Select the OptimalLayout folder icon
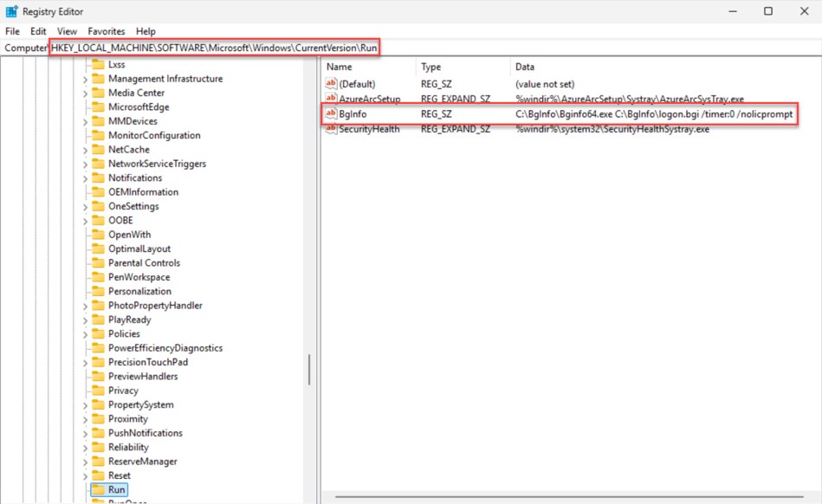Image resolution: width=822 pixels, height=504 pixels. pos(98,249)
